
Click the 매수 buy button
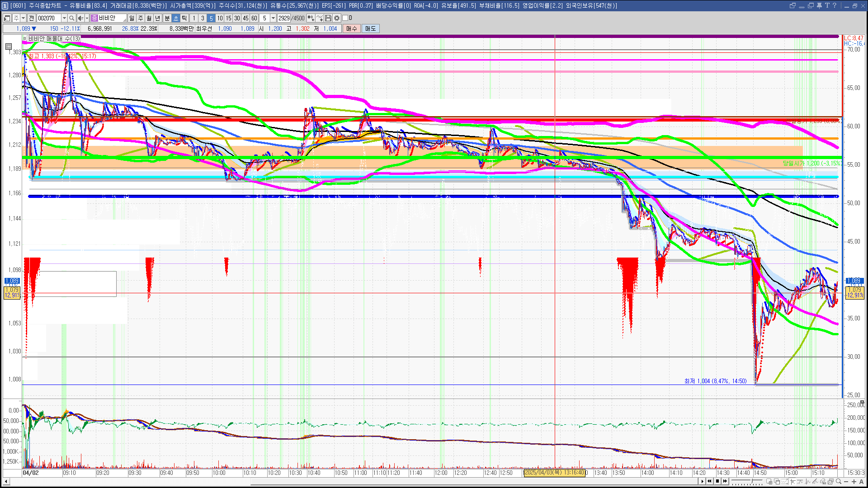(351, 28)
